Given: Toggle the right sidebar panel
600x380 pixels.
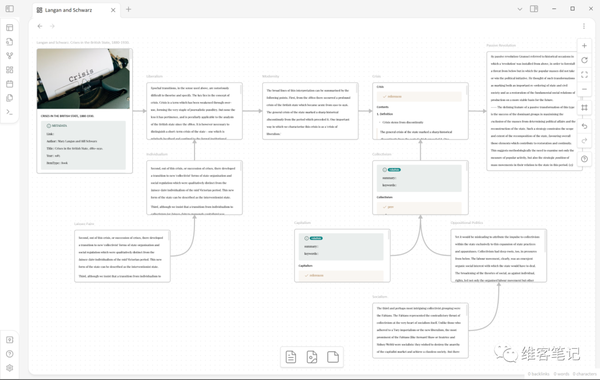Looking at the screenshot, I should pos(534,8).
